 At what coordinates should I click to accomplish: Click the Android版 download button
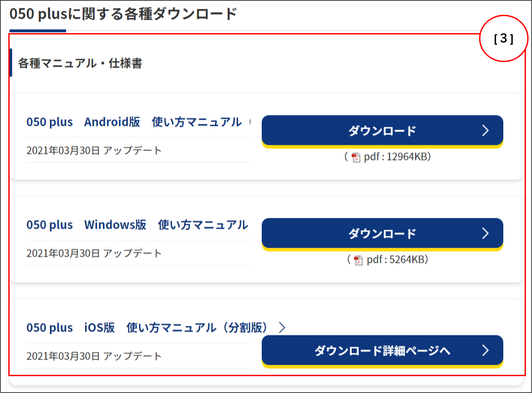(x=382, y=131)
